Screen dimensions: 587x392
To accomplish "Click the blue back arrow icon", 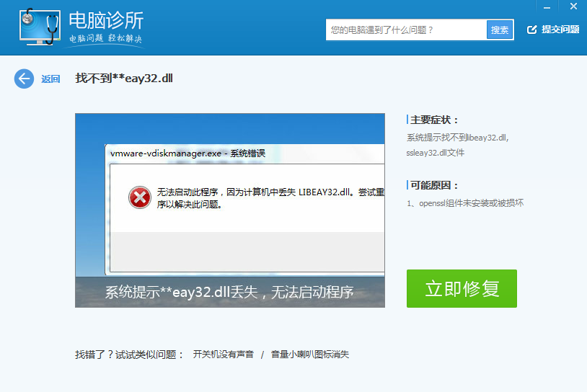I will pyautogui.click(x=24, y=79).
